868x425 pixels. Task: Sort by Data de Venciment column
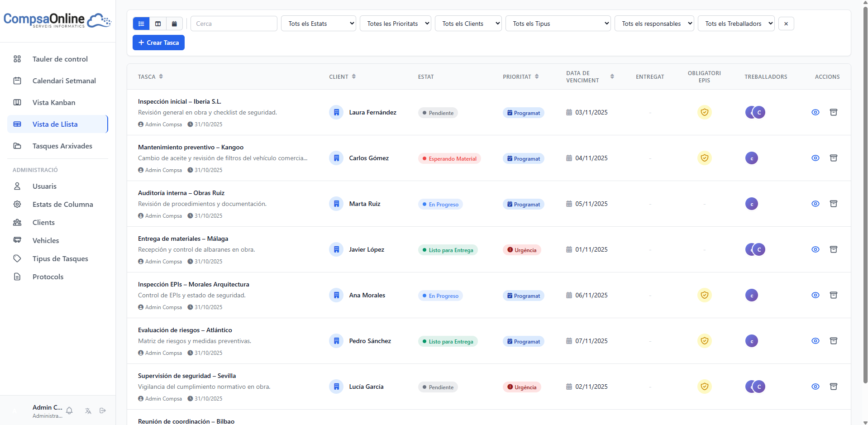590,76
